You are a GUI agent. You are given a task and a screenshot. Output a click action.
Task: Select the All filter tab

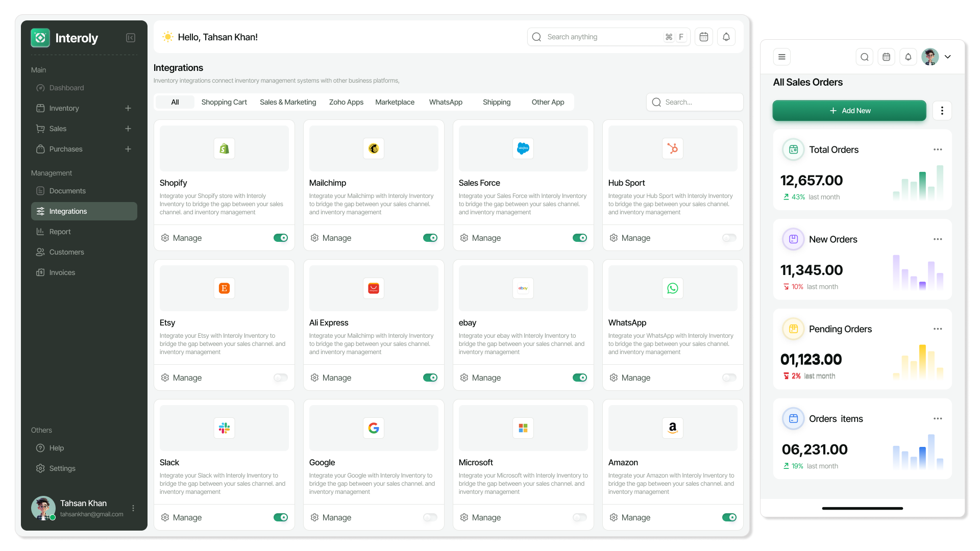(x=175, y=102)
